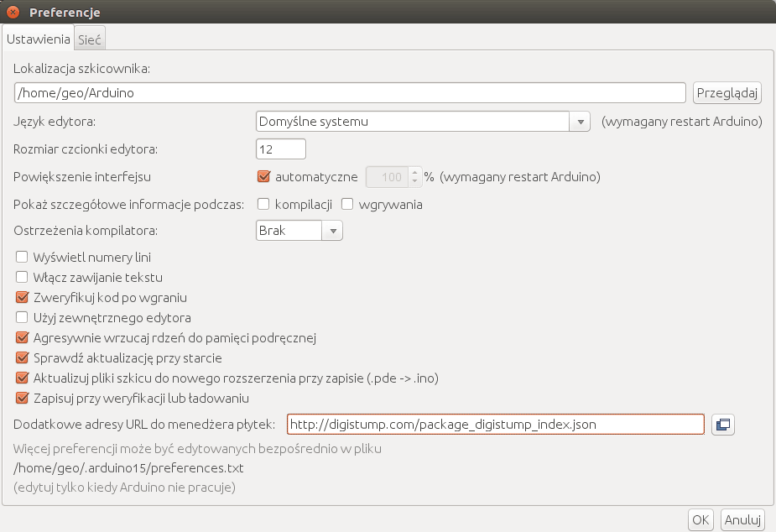Toggle Włącz zawijanie tekstu checkbox
776x532 pixels.
(23, 277)
